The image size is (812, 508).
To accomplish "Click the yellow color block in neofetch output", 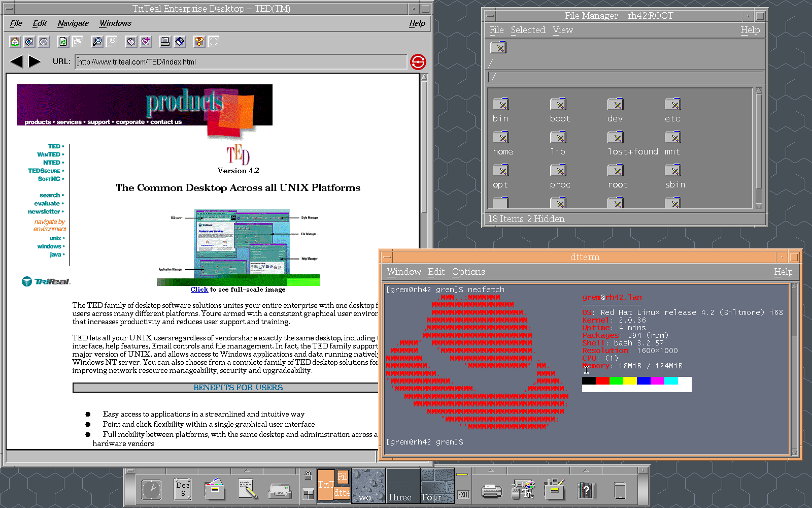I will pos(630,380).
